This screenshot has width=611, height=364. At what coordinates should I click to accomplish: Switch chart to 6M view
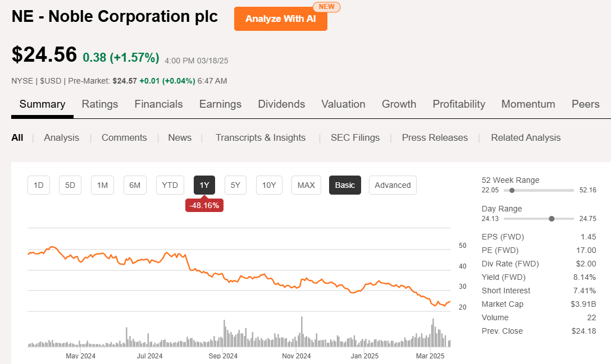pos(135,185)
